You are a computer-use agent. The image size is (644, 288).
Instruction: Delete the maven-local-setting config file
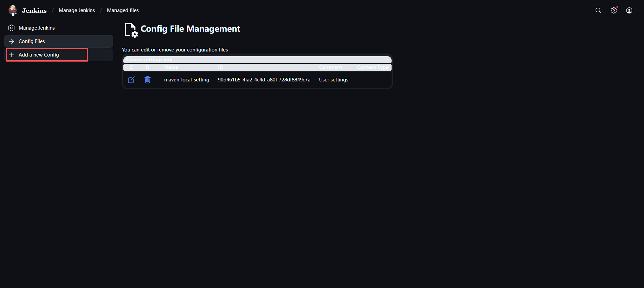[148, 80]
